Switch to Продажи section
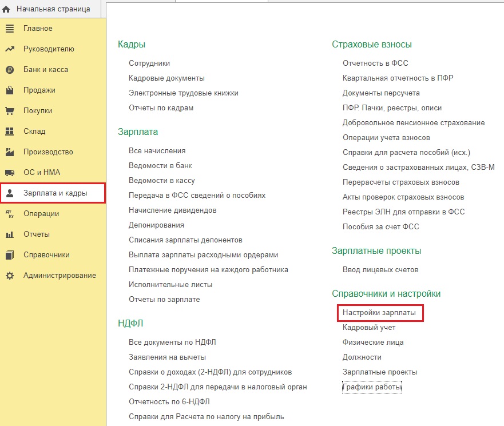Viewport: 504px width, 426px height. (x=39, y=90)
